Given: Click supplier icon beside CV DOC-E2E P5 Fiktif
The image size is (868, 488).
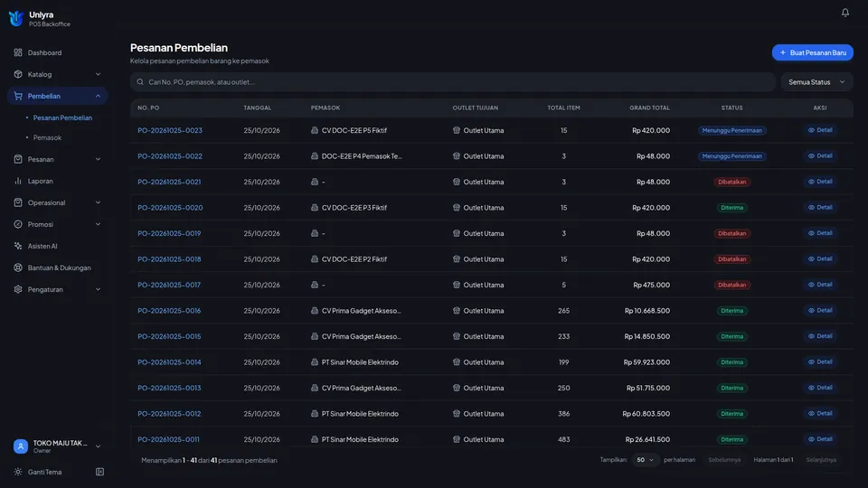Looking at the screenshot, I should point(315,130).
